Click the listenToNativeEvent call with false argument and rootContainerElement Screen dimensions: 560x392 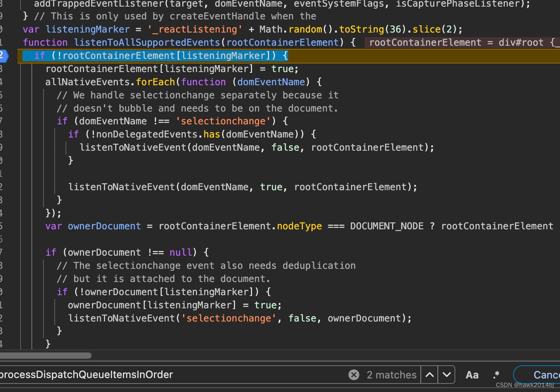coord(257,148)
